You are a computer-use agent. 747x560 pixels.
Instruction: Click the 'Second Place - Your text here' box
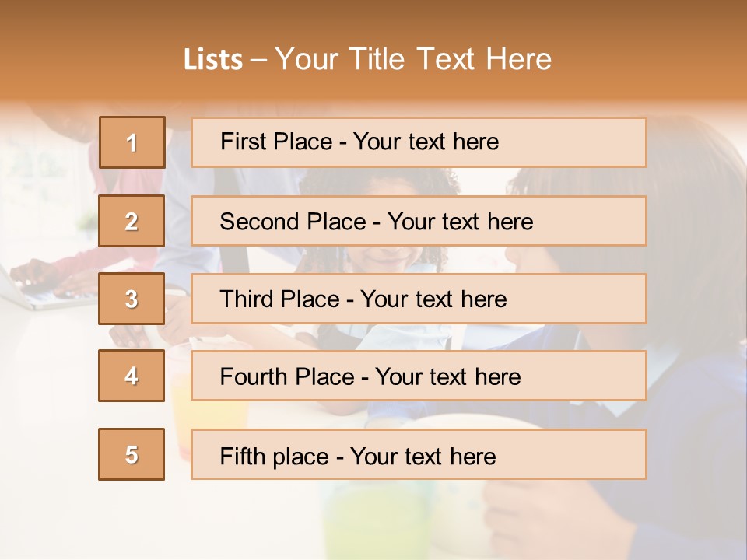click(419, 221)
